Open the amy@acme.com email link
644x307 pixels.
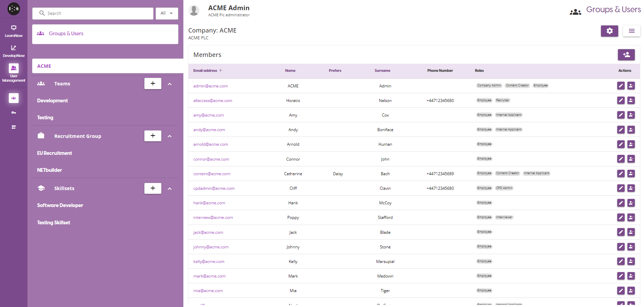tap(208, 115)
